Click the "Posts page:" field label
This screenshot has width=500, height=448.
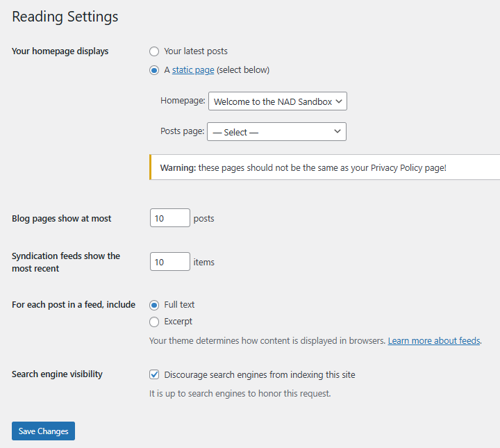coord(182,131)
